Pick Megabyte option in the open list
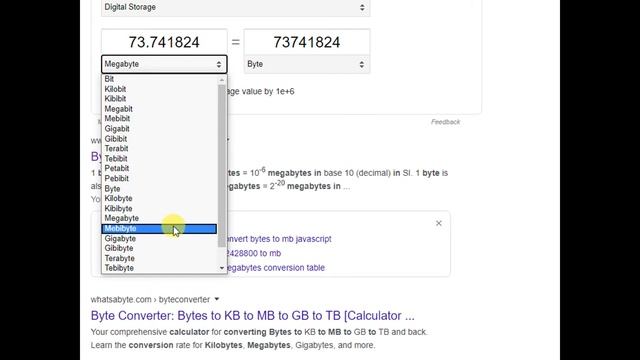This screenshot has width=640, height=360. tap(160, 218)
